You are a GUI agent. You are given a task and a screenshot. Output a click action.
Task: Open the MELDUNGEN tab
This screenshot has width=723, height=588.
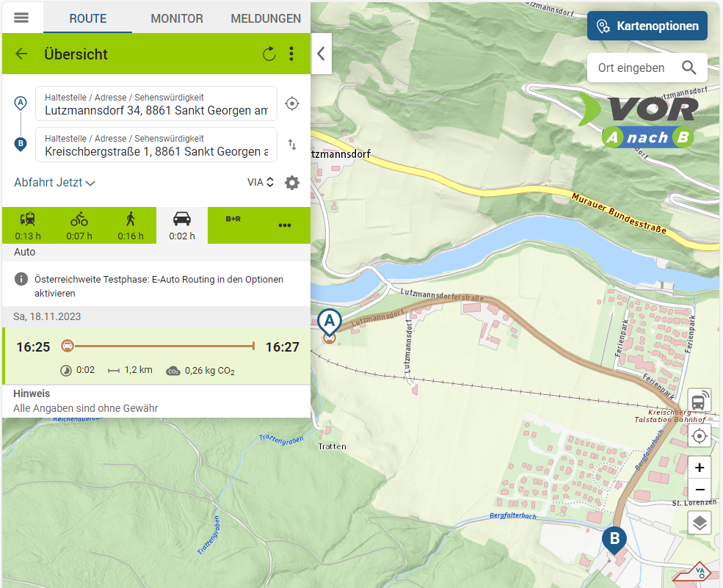click(x=266, y=18)
